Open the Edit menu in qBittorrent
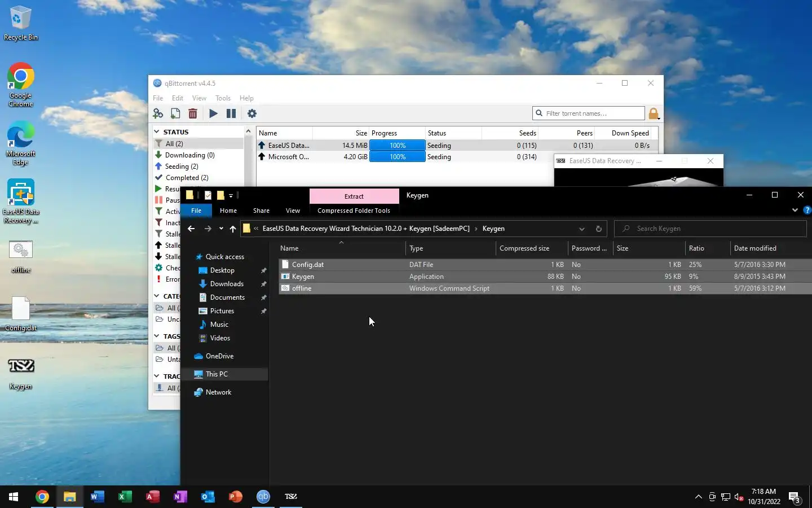Screen dimensions: 812x508 [178, 98]
